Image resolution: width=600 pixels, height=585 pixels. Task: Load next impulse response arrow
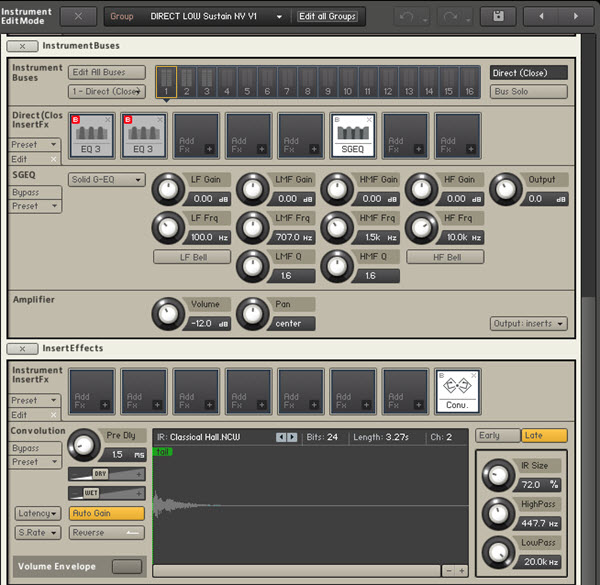pos(292,437)
